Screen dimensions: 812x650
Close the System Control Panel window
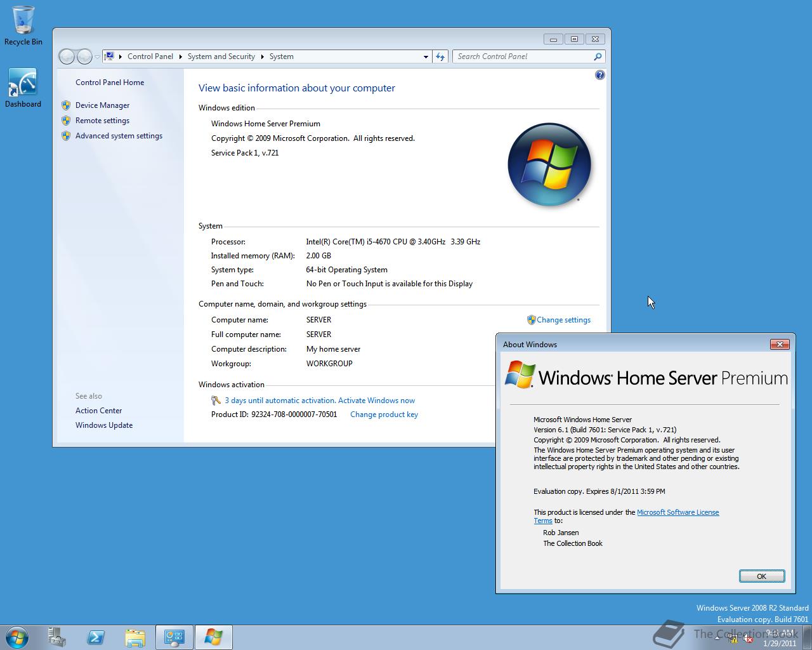[x=595, y=39]
